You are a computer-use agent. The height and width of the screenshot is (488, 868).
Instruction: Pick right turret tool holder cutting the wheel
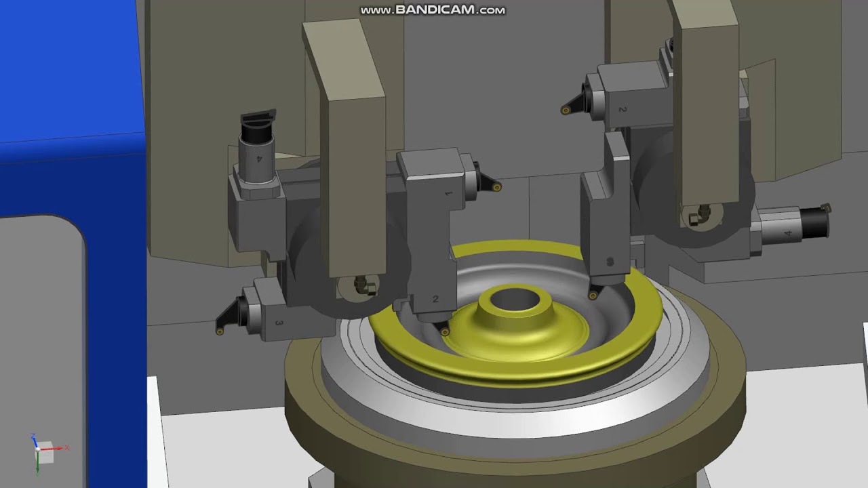click(608, 217)
